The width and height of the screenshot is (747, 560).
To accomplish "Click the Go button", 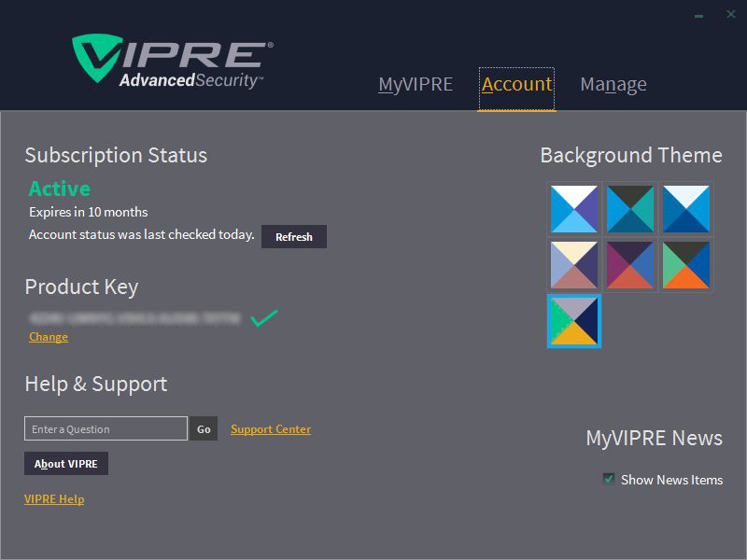I will tap(204, 428).
